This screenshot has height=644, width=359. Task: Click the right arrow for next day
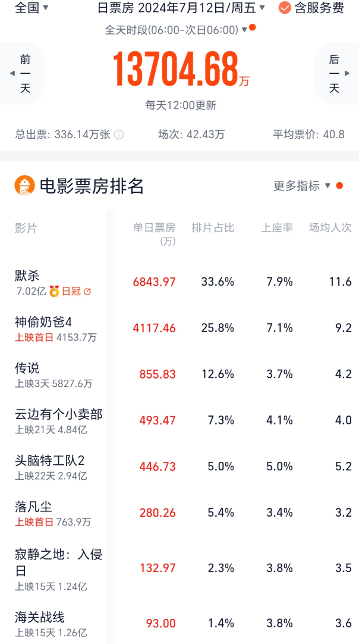point(347,73)
